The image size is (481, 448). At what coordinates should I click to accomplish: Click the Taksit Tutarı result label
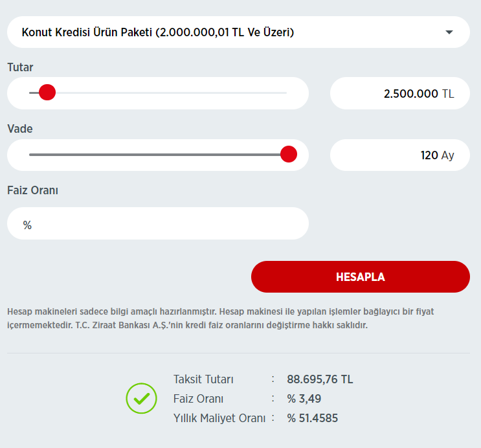tap(203, 379)
